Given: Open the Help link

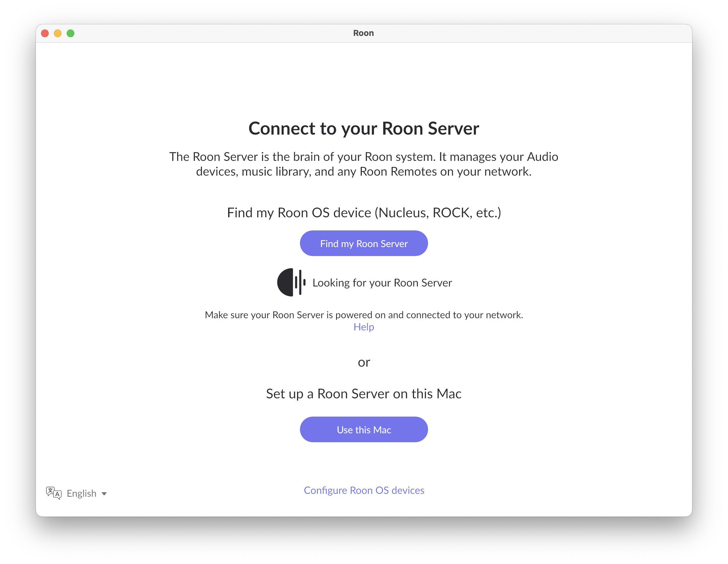Looking at the screenshot, I should coord(364,327).
